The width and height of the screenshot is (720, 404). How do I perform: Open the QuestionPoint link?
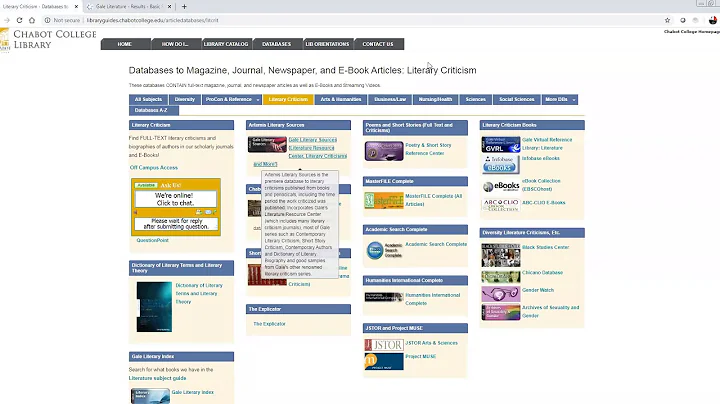[x=152, y=240]
